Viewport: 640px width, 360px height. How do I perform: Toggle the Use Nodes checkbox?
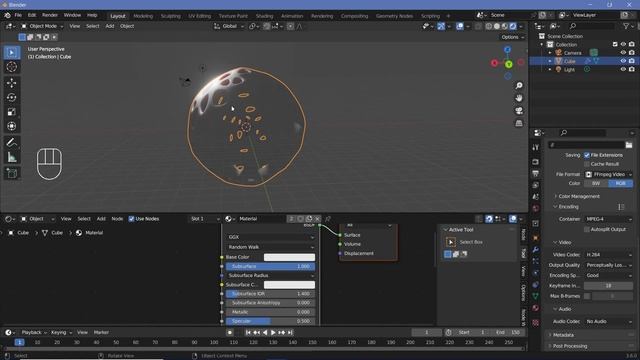pos(131,219)
